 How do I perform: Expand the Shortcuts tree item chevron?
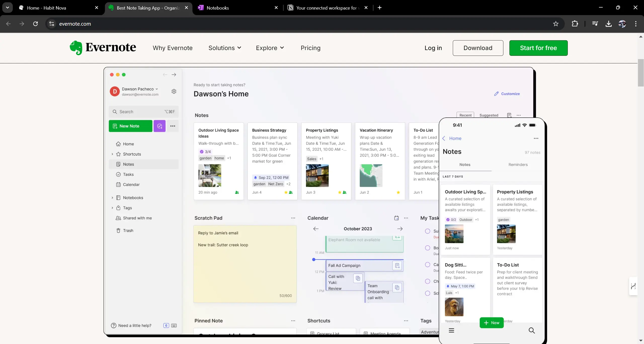[112, 154]
